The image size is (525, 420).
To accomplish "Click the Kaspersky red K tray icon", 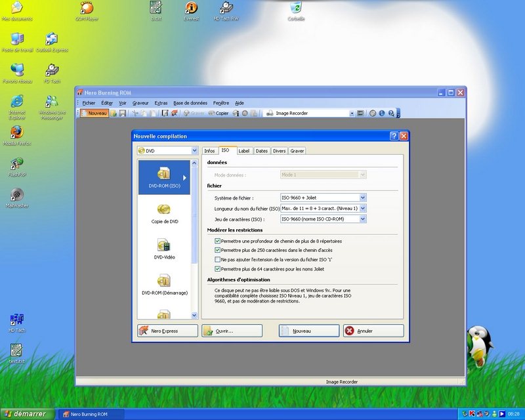I will tap(472, 414).
